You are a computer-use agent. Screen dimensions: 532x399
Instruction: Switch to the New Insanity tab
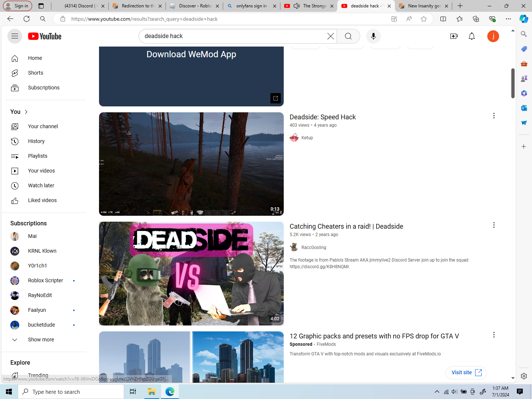(x=423, y=6)
